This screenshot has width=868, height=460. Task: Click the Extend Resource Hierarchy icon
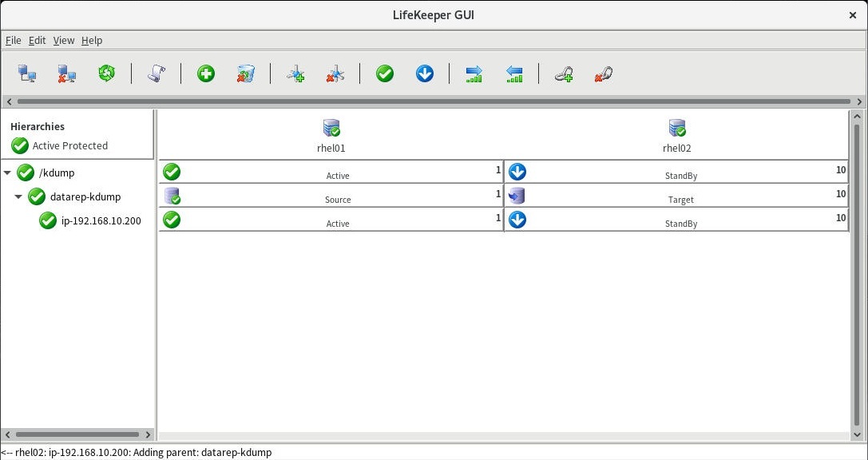point(474,74)
